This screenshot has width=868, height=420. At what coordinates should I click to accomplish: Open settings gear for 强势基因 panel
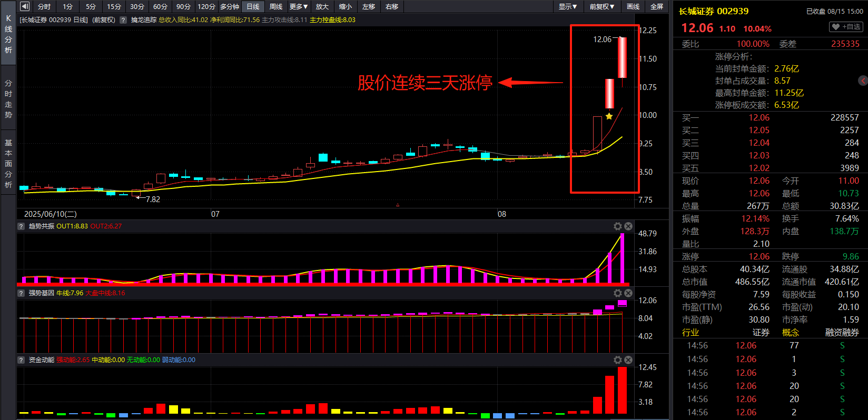coord(618,293)
